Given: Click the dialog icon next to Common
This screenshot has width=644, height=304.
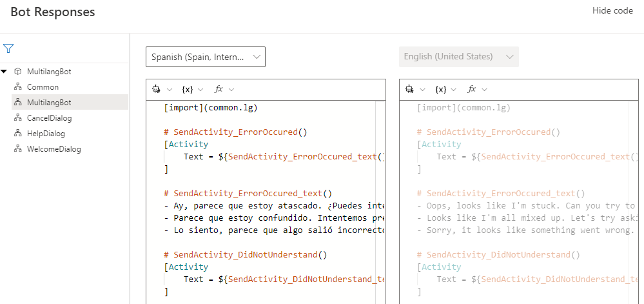Looking at the screenshot, I should 17,87.
